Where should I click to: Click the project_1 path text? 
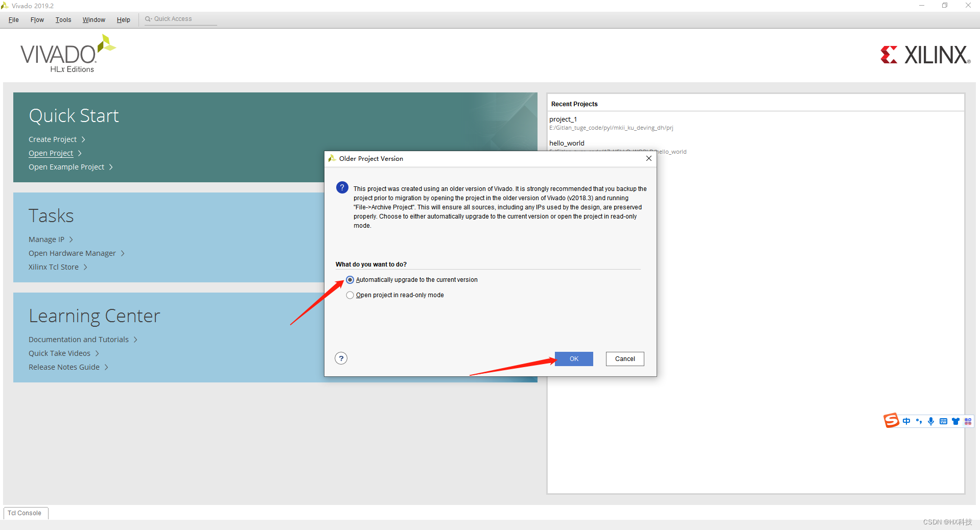tap(611, 128)
